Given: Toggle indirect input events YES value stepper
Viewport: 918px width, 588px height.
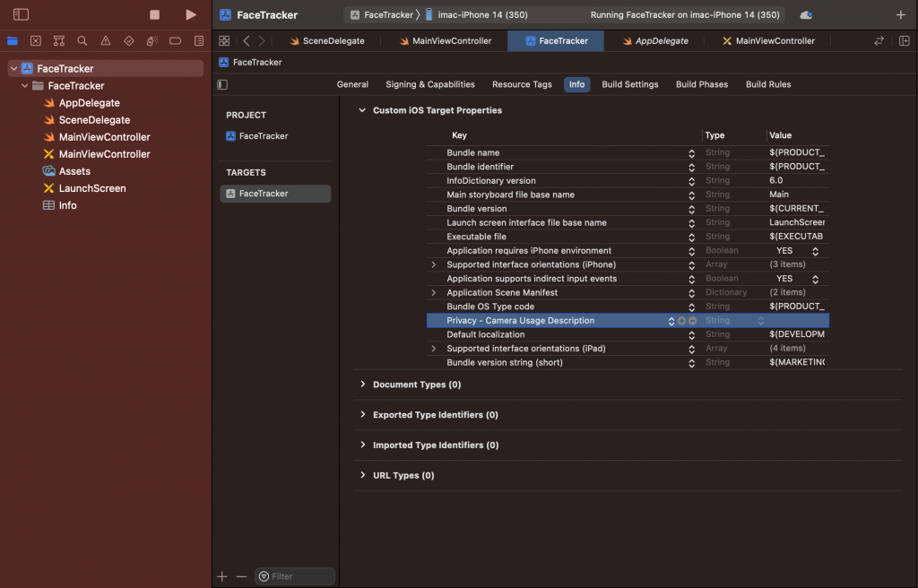Looking at the screenshot, I should click(815, 280).
